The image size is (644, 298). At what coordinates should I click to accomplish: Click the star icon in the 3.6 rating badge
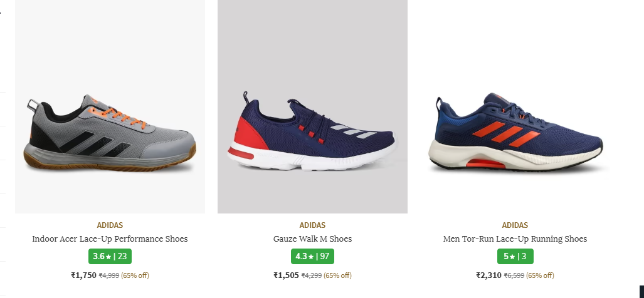click(x=108, y=257)
